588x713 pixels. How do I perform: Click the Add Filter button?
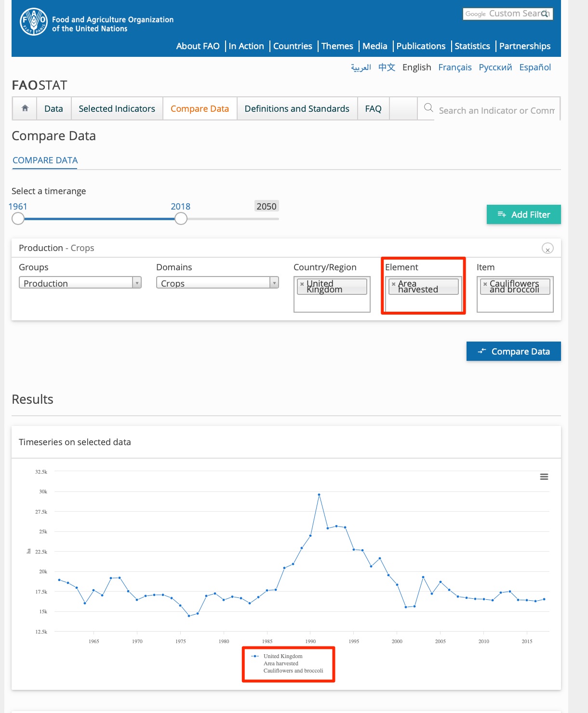pyautogui.click(x=523, y=214)
